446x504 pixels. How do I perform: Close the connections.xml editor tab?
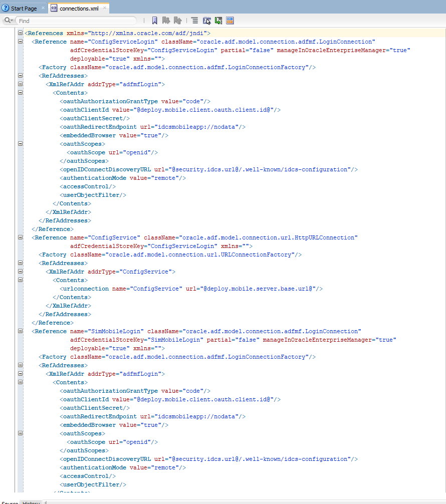click(x=105, y=8)
